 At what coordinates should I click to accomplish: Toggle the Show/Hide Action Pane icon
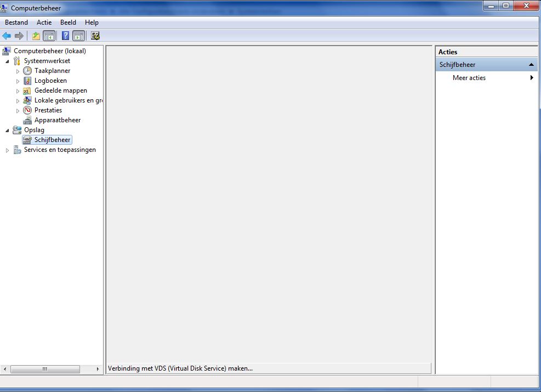pos(79,36)
